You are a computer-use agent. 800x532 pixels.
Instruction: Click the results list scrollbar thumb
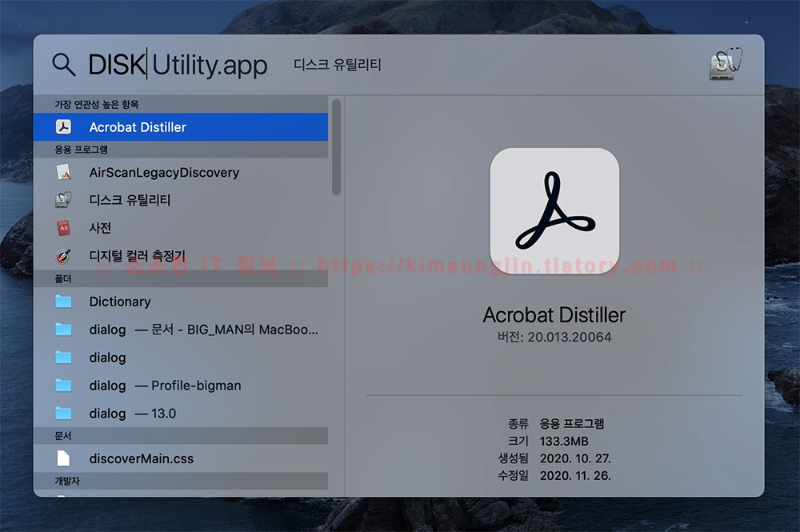pyautogui.click(x=336, y=147)
